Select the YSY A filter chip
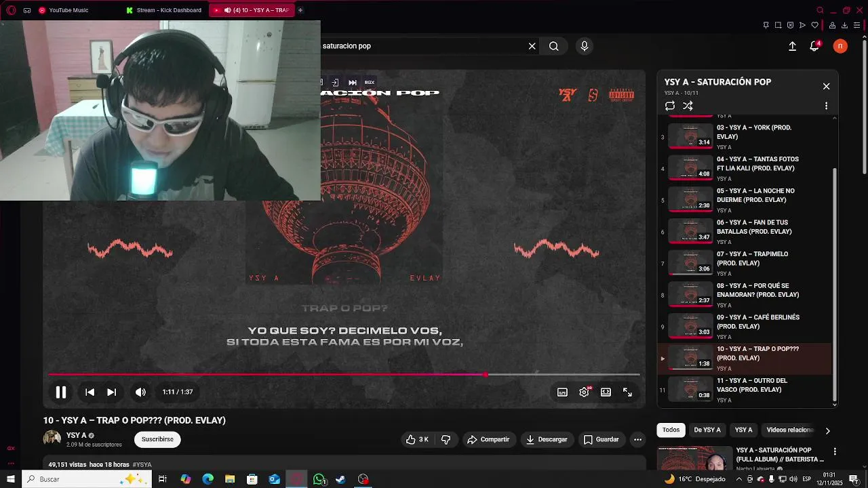The image size is (868, 488). pos(744,430)
